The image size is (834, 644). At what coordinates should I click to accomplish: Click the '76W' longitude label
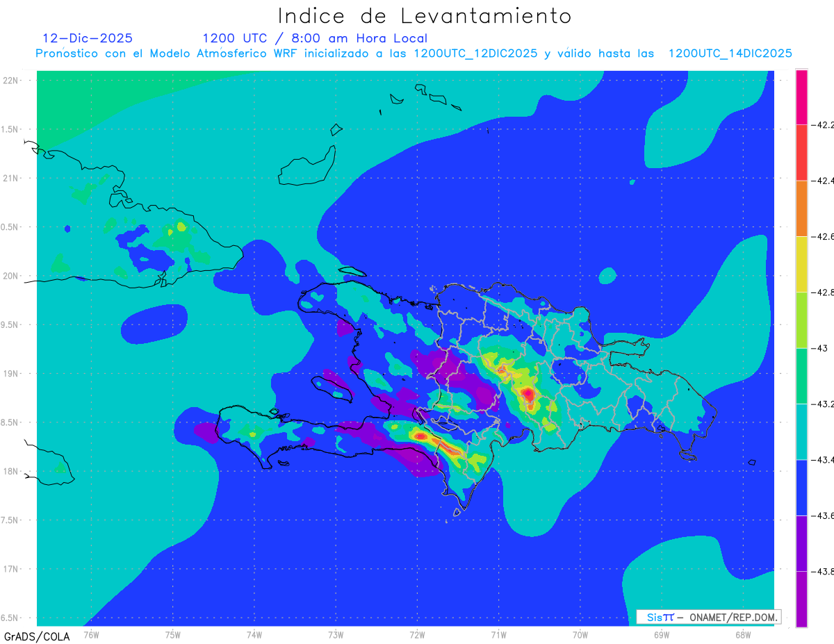point(91,634)
